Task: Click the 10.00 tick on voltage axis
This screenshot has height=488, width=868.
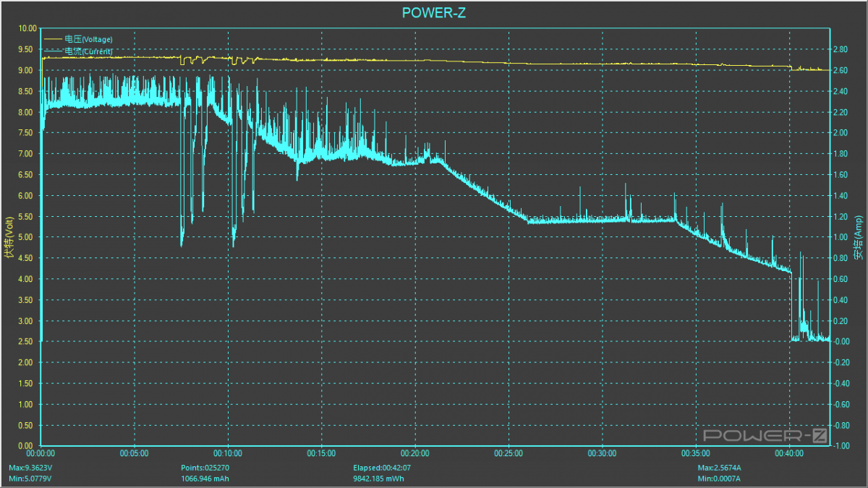Action: coord(27,28)
